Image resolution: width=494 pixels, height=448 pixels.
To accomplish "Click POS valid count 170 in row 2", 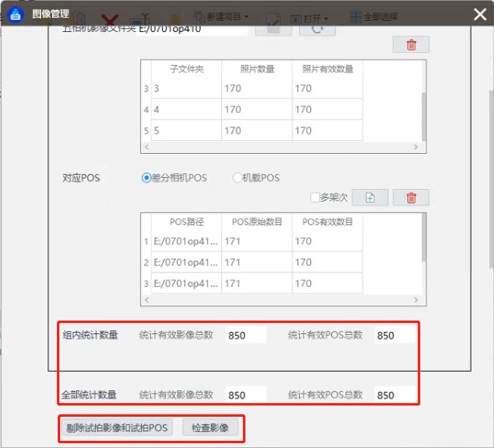I will click(328, 262).
